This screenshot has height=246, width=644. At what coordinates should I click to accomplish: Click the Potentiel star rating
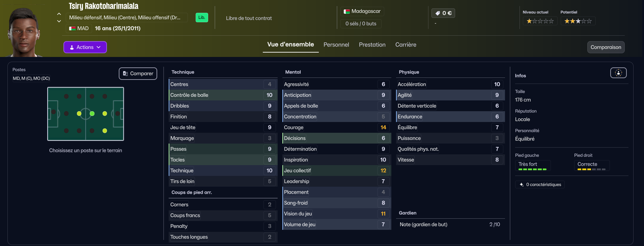[x=578, y=21]
